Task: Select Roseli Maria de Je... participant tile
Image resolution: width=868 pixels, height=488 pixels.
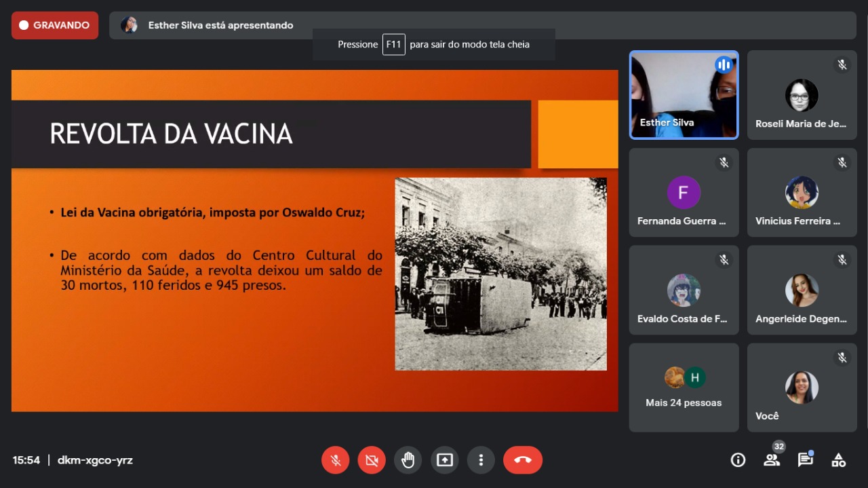Action: (802, 95)
